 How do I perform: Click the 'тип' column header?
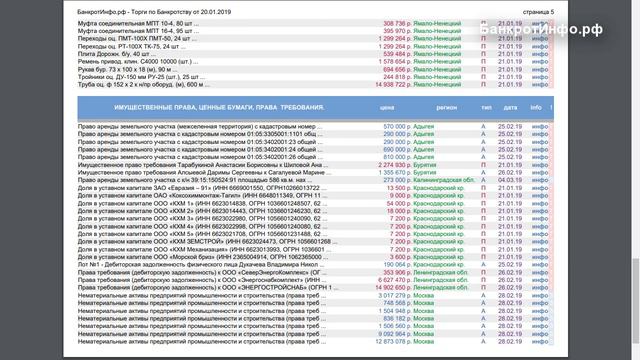pos(486,108)
